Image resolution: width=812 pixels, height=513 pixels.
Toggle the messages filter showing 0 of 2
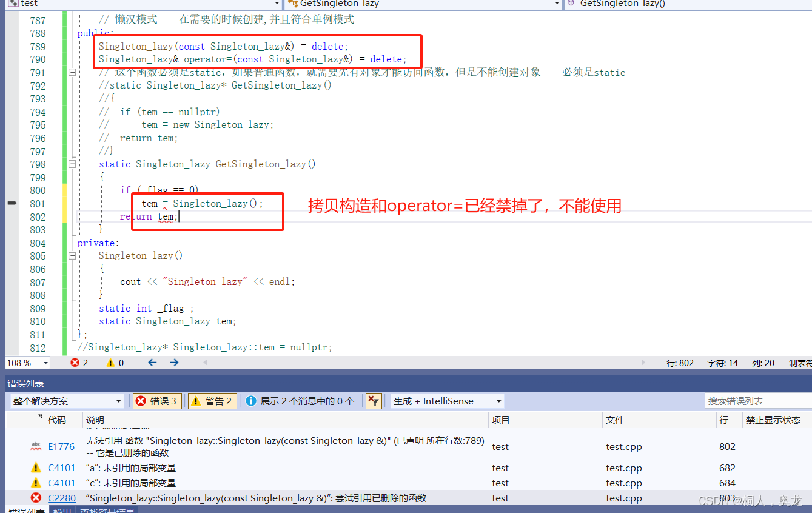click(x=300, y=401)
